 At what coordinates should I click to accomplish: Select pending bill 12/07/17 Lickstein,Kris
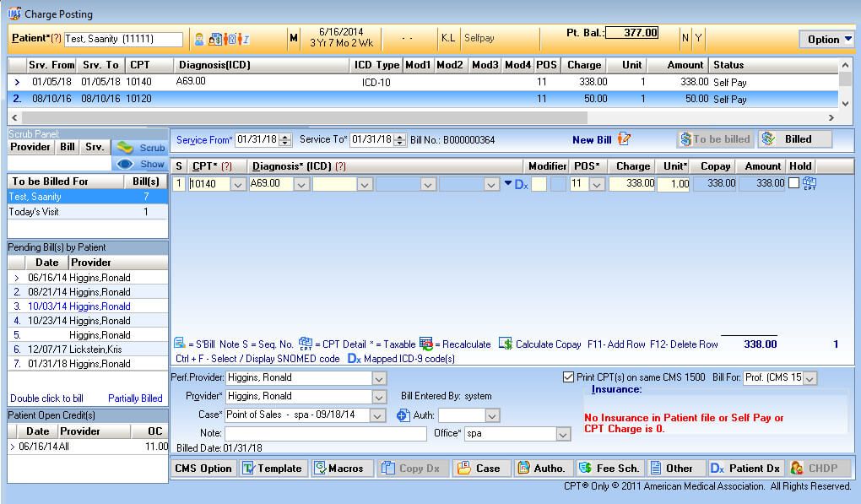tap(88, 350)
